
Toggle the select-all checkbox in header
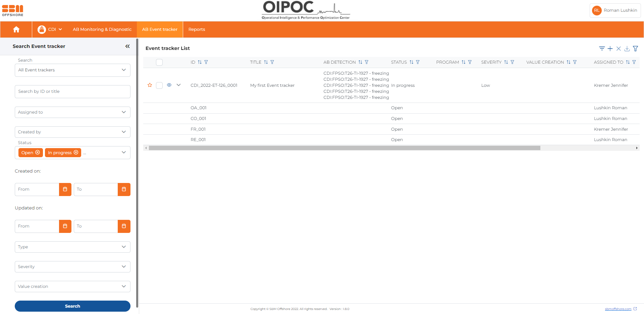pyautogui.click(x=159, y=62)
